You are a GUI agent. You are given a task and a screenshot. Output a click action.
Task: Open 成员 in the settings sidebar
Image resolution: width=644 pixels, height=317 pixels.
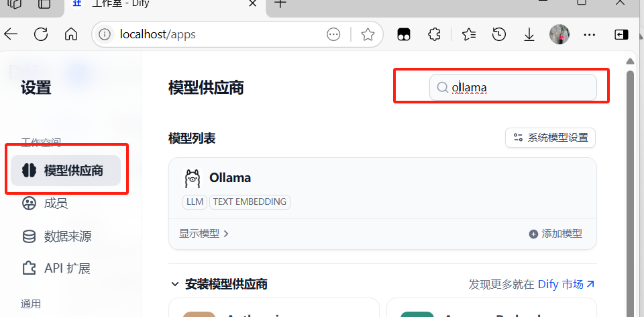pos(56,203)
